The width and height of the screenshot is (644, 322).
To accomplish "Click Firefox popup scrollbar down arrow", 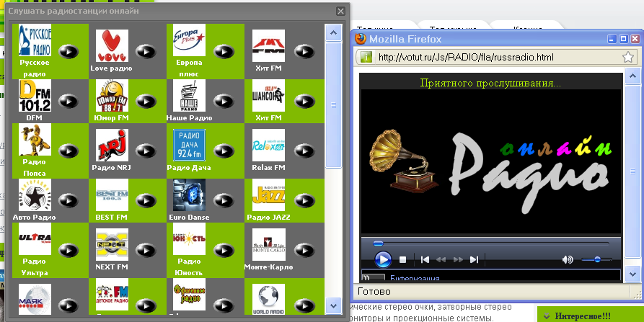I will pyautogui.click(x=632, y=273).
